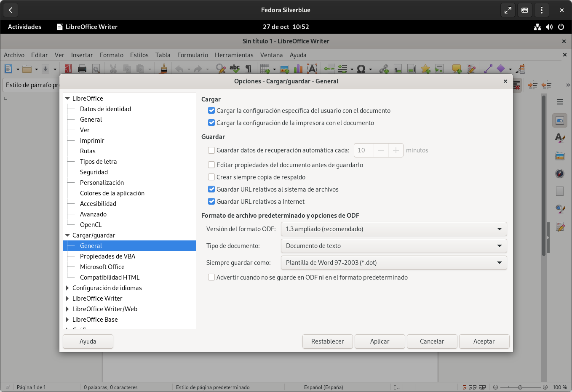Click the Find and replace icon

click(x=221, y=69)
